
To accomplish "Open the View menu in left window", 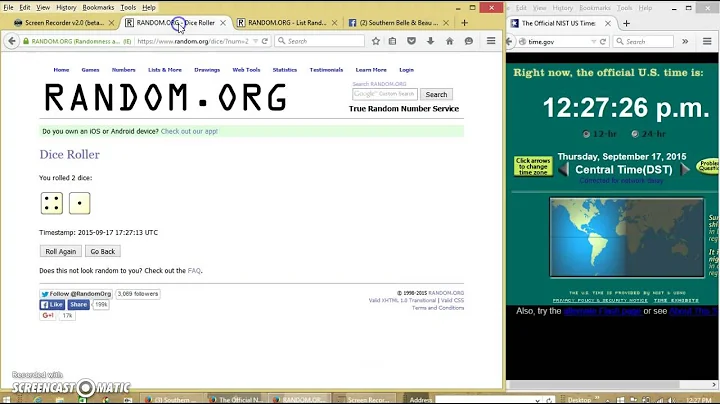I will click(43, 7).
